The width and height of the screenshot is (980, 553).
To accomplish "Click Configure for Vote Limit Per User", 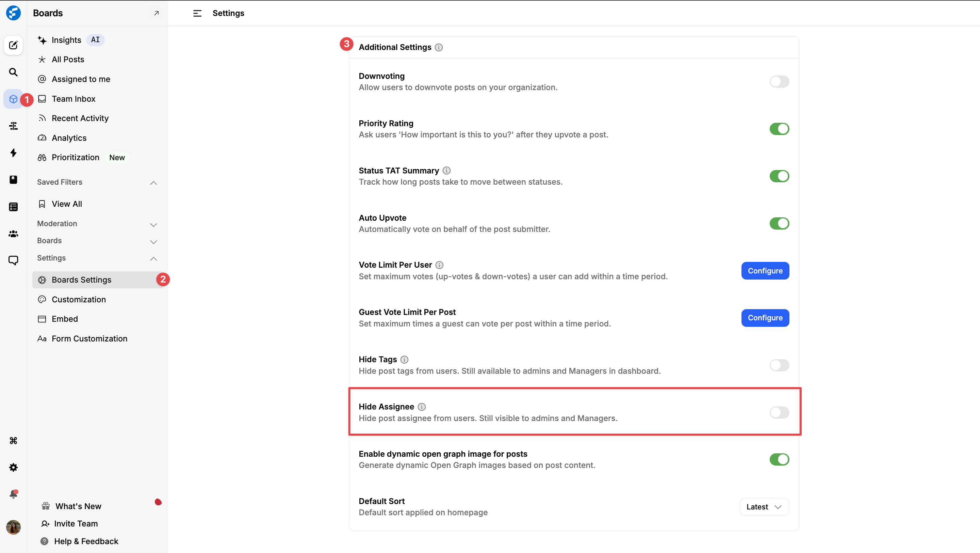I will coord(765,271).
